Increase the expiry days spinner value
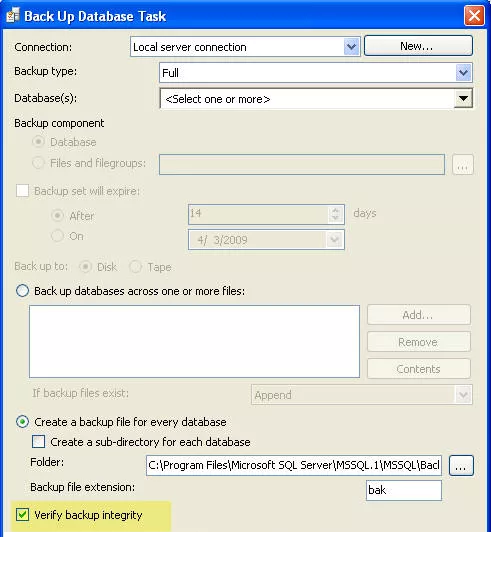This screenshot has width=491, height=573. pos(335,210)
